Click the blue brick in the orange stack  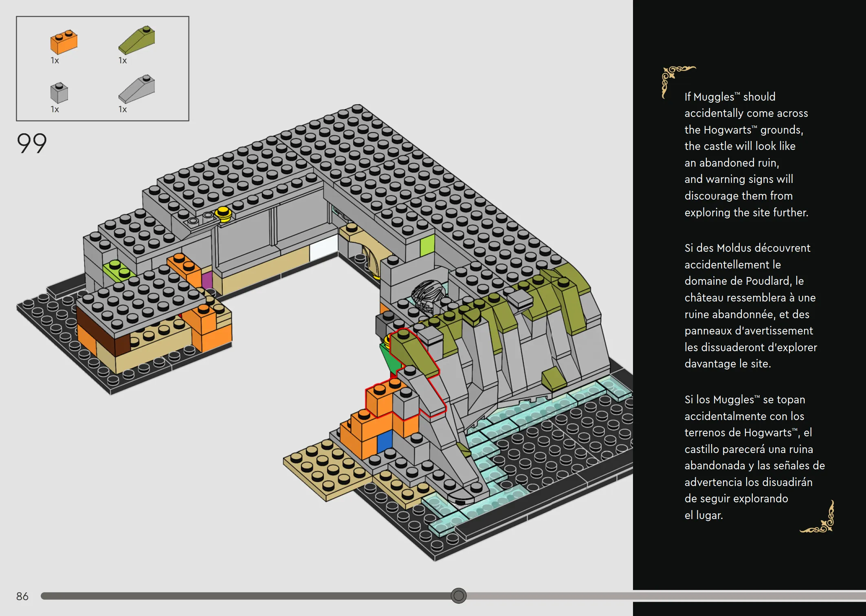385,441
